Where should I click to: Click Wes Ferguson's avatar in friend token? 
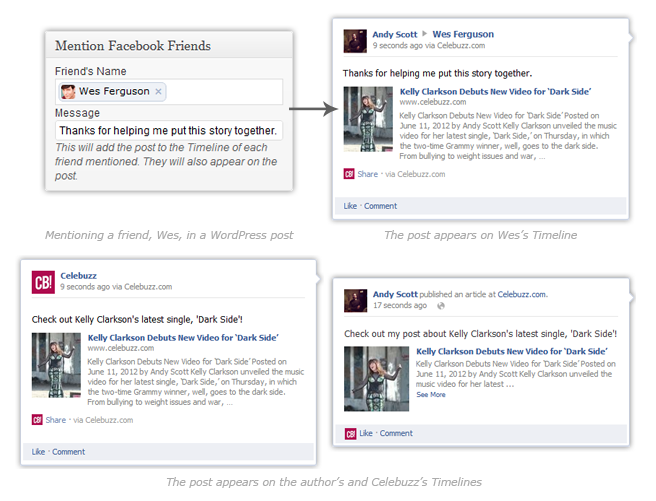coord(68,92)
